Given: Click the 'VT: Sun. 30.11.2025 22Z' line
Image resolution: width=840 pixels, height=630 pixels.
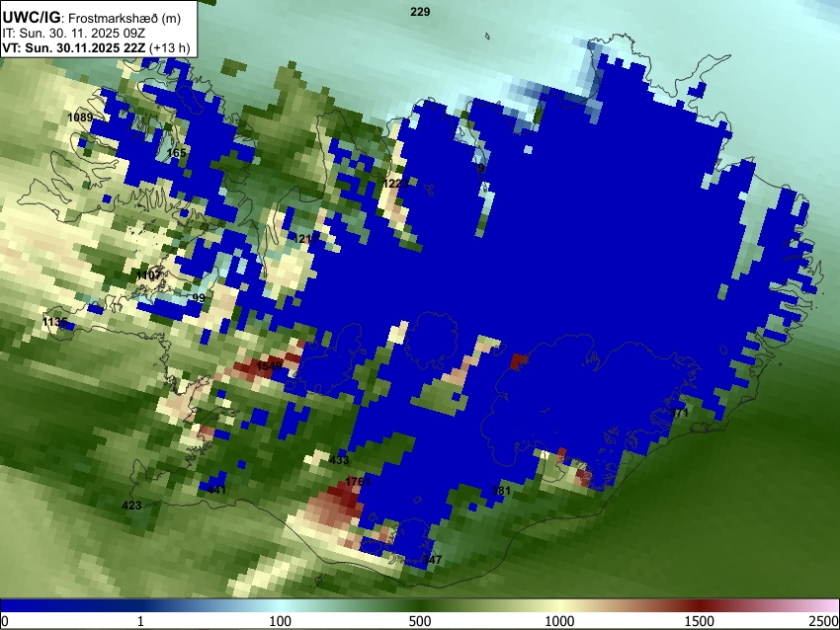Looking at the screenshot, I should tap(73, 48).
